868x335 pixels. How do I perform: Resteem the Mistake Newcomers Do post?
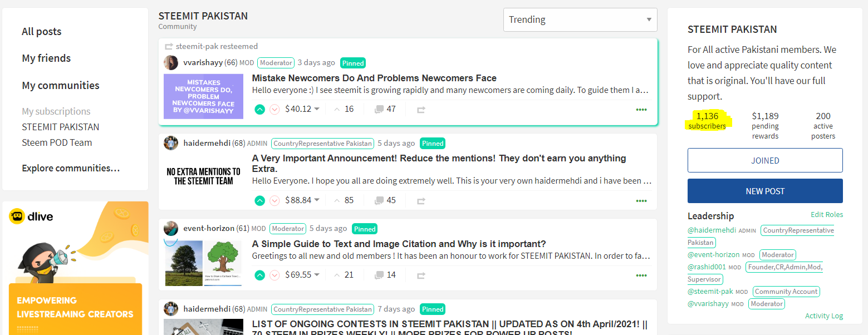[421, 110]
